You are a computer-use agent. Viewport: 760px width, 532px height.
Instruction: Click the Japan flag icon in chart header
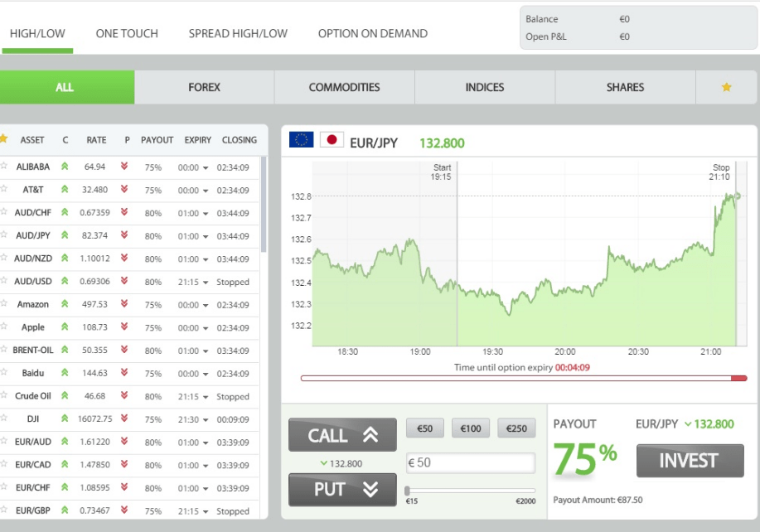[332, 139]
